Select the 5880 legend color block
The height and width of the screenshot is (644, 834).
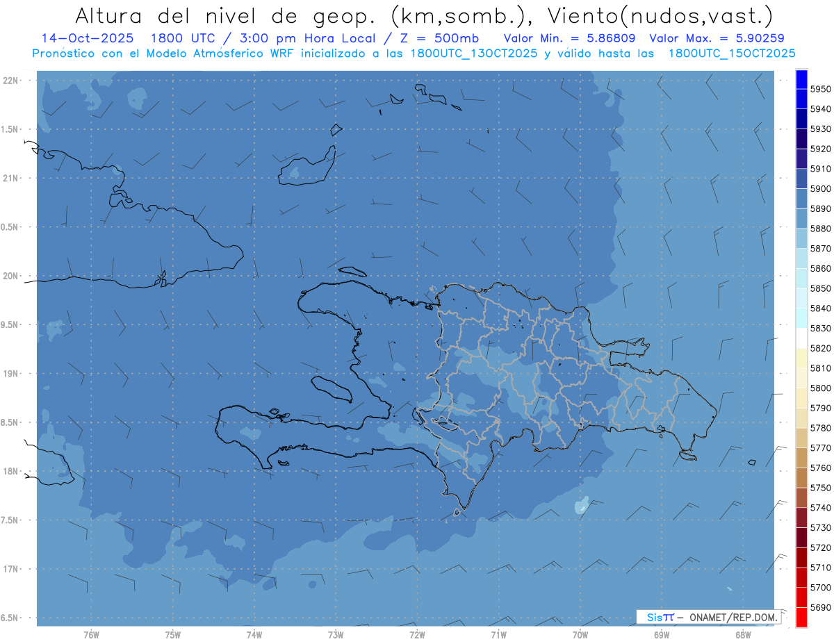tap(801, 218)
